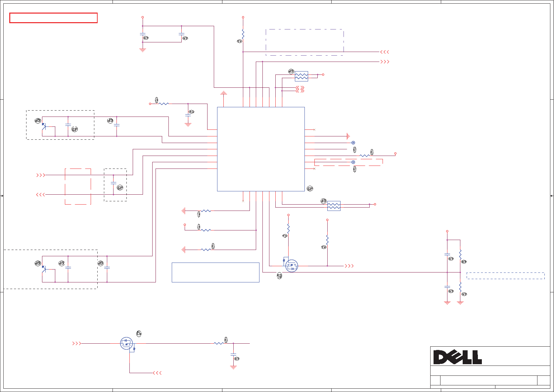554x392 pixels.
Task: Click the bidirectional arrows near top resistor network
Action: [x=300, y=89]
